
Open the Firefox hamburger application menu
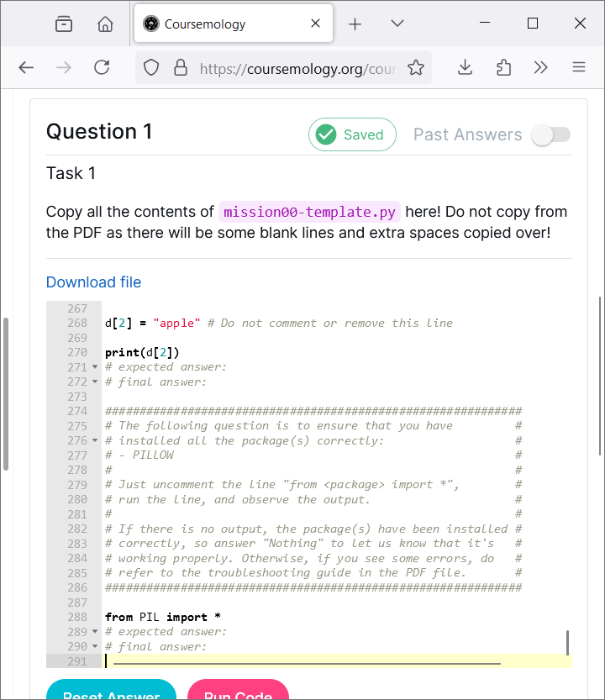(578, 68)
